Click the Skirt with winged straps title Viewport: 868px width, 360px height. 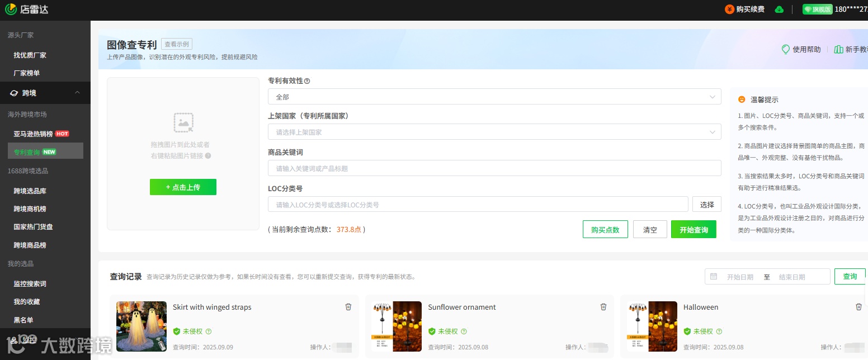coord(212,307)
